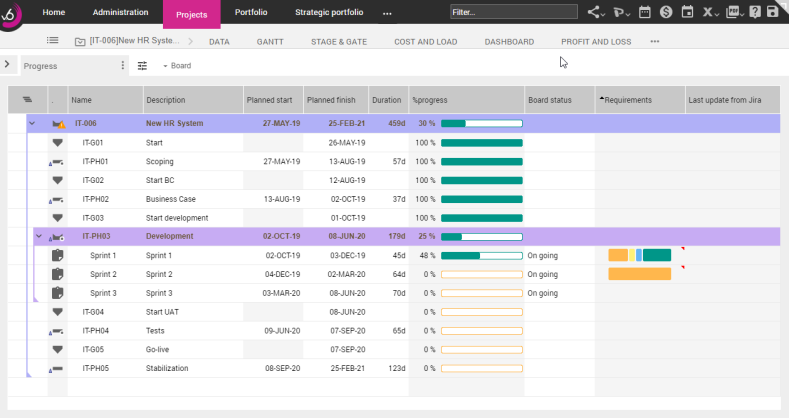Open Strategic portfolio menu
The height and width of the screenshot is (418, 789).
[x=329, y=12]
